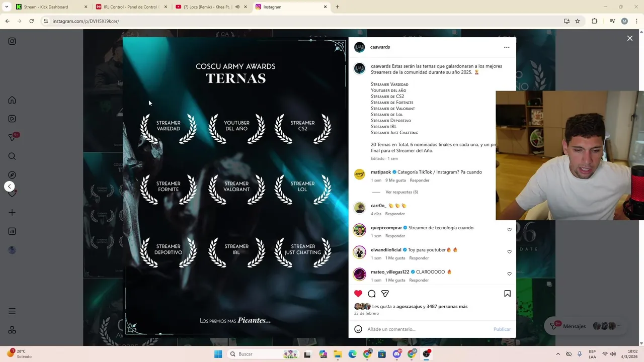Viewport: 644px width, 362px height.
Task: Open the browser extensions puzzle icon
Action: pyautogui.click(x=594, y=21)
